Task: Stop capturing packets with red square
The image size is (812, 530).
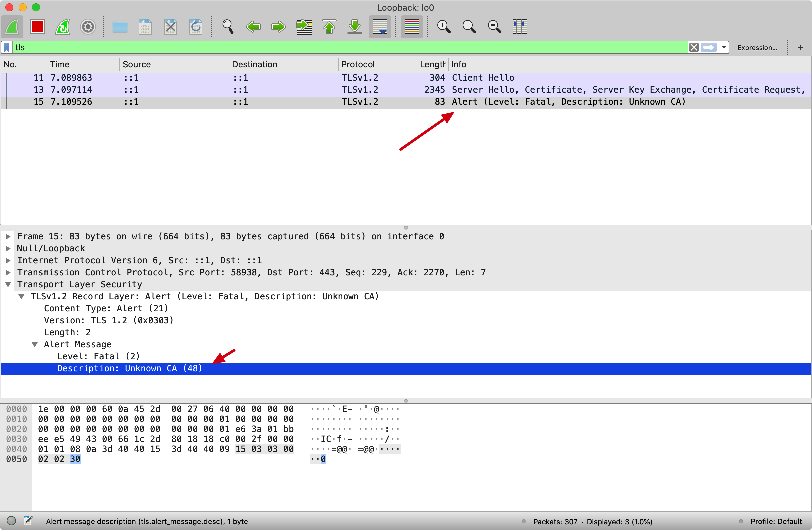Action: tap(37, 27)
